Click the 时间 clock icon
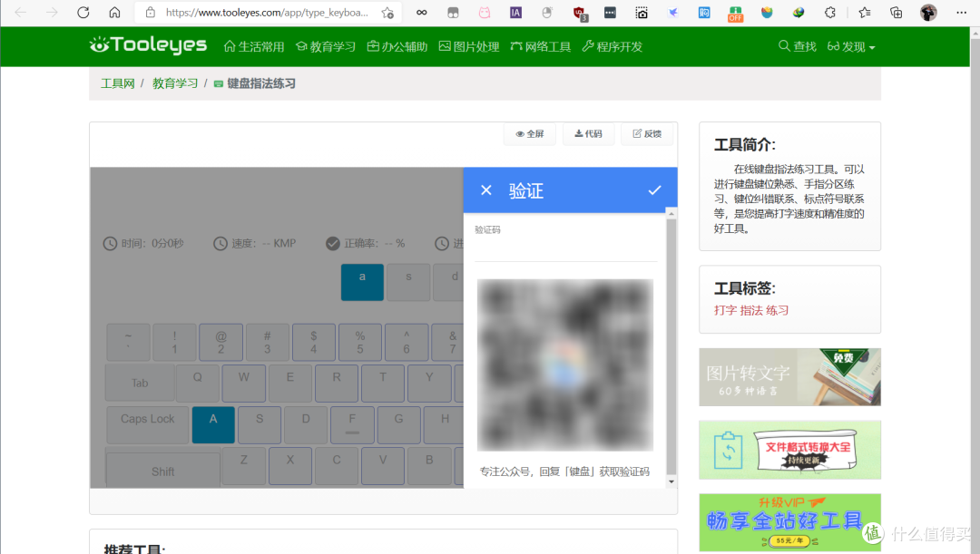Screen dimensions: 980x554 coord(110,244)
